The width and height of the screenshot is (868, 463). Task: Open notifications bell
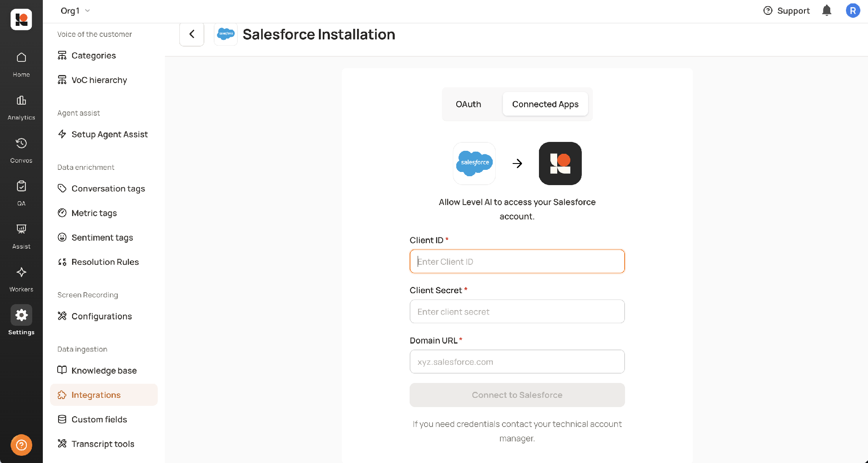[826, 11]
